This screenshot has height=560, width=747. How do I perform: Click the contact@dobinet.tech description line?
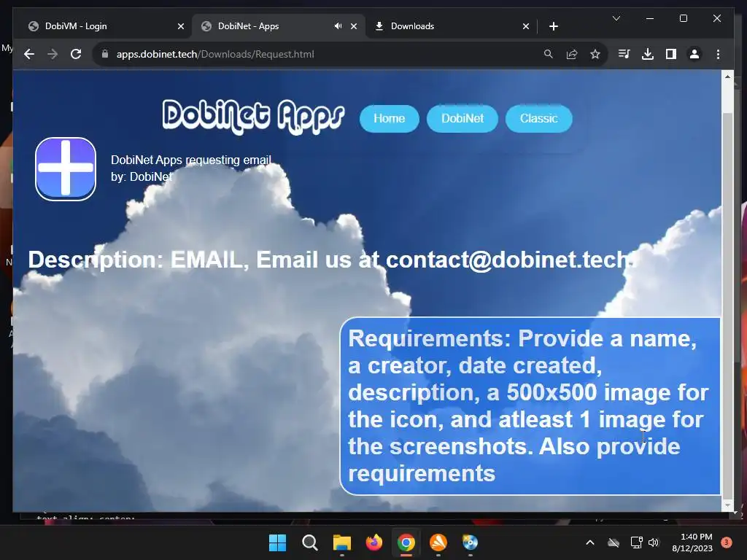click(331, 260)
